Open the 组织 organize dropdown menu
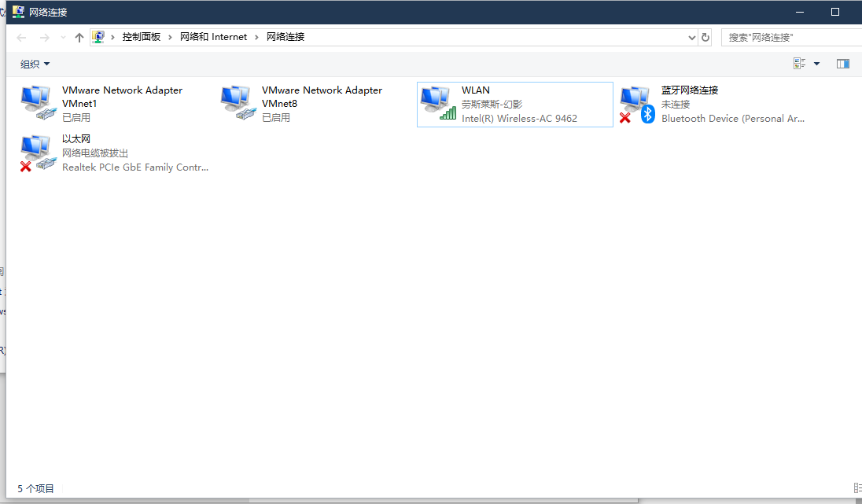 tap(35, 64)
